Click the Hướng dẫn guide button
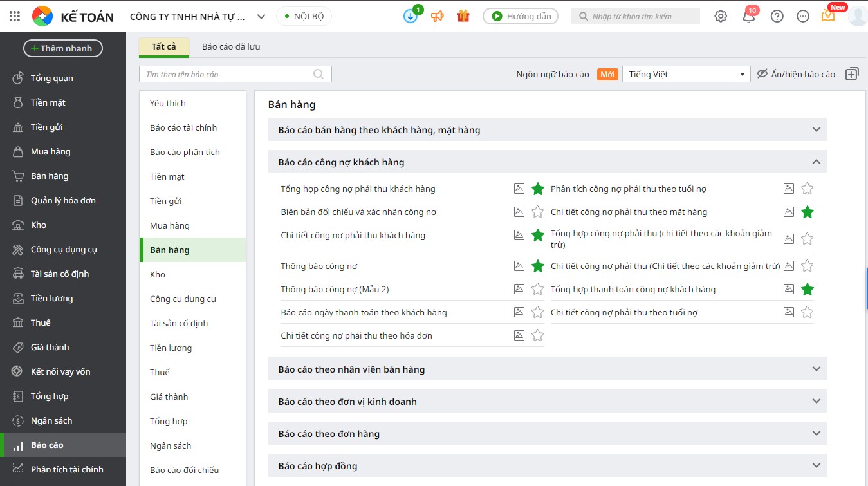 click(521, 16)
